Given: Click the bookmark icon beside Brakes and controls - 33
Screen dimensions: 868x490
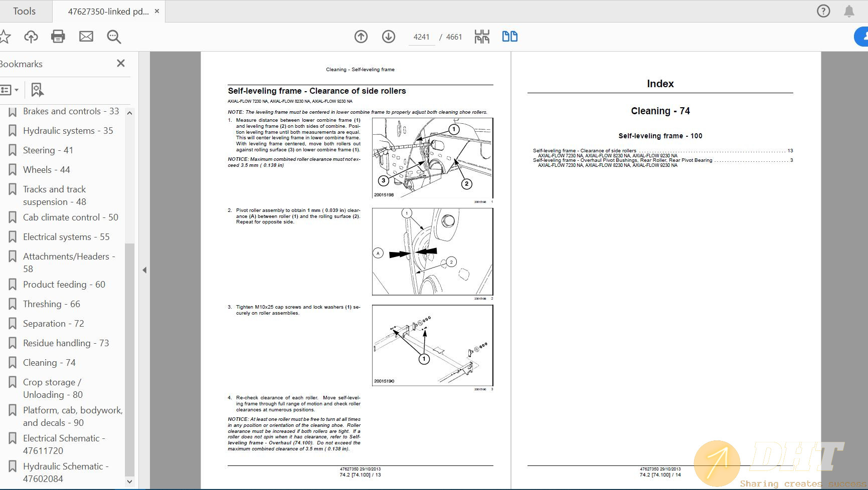Looking at the screenshot, I should click(x=13, y=111).
